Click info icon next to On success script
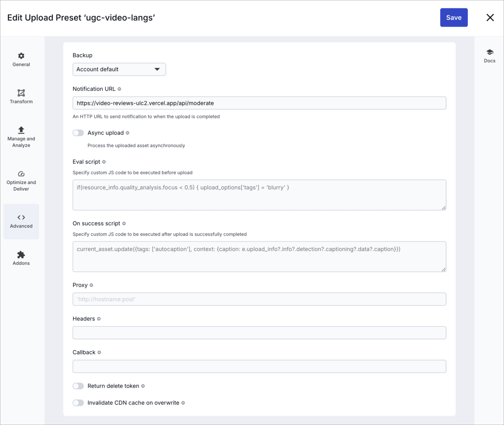Viewport: 504px width, 425px height. click(124, 224)
